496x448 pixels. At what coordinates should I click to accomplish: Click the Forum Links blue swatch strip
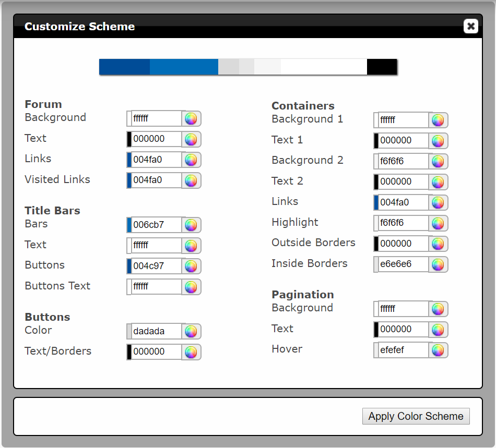point(129,160)
